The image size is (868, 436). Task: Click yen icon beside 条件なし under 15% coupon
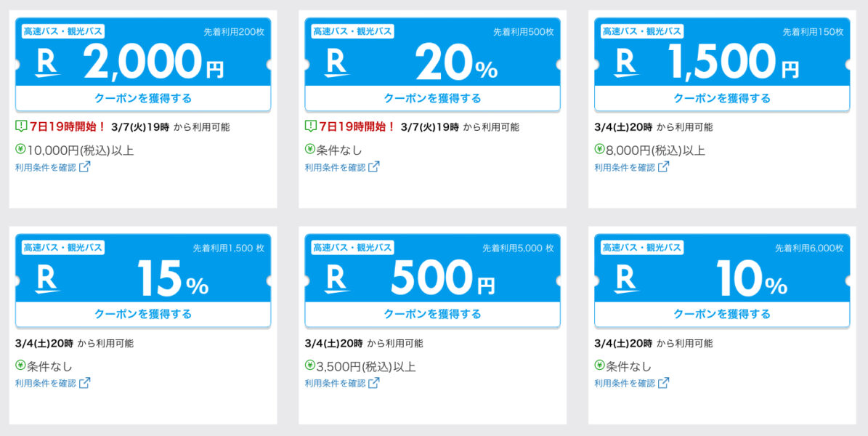[x=20, y=365]
